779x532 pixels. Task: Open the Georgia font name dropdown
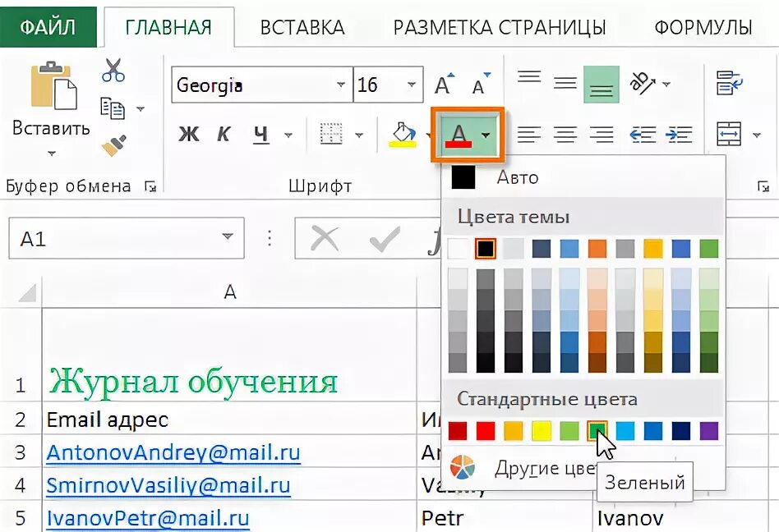[341, 84]
